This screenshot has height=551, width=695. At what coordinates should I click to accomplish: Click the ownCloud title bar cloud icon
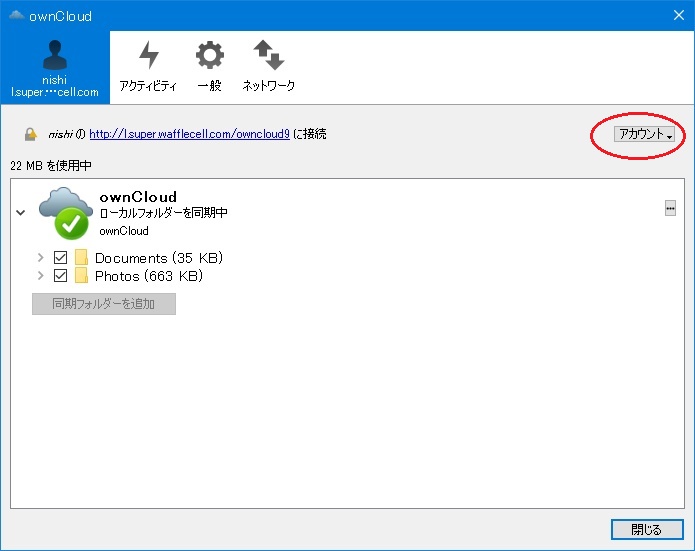tap(16, 16)
